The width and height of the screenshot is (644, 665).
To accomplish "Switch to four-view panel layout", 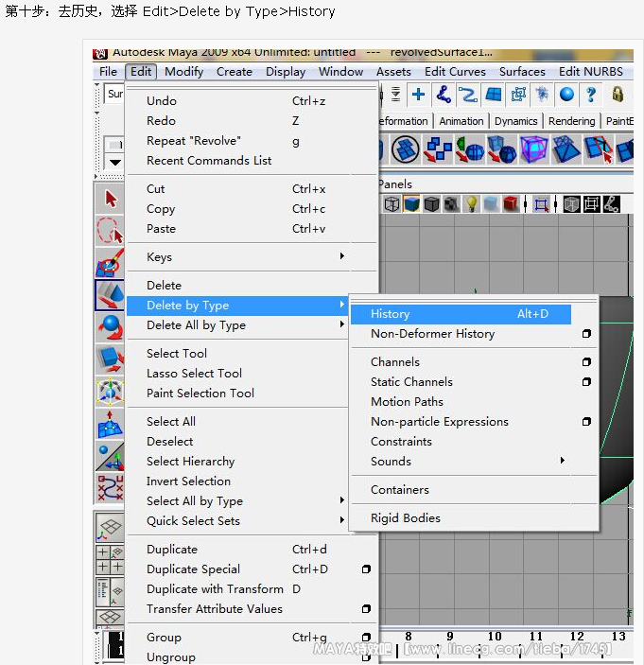I will click(110, 559).
